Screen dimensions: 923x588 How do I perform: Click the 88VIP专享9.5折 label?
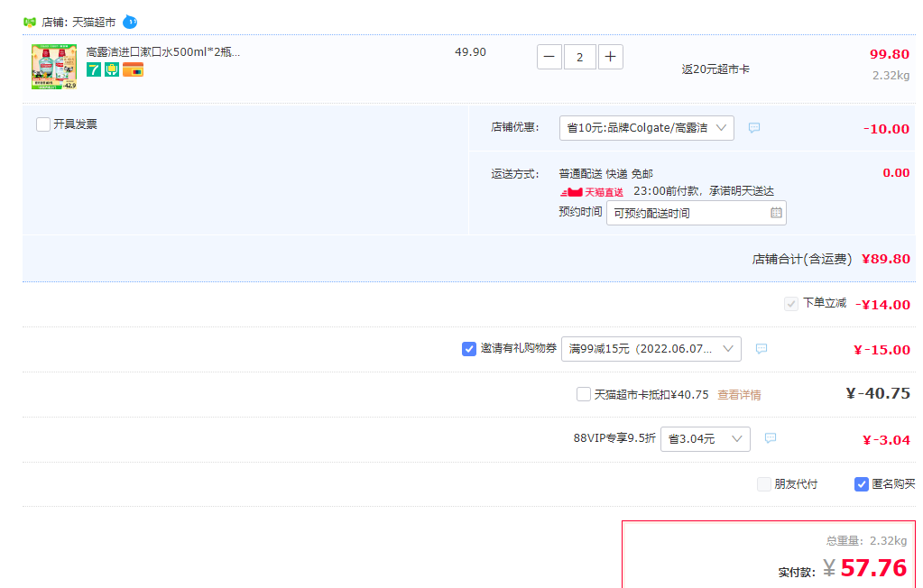click(x=614, y=438)
